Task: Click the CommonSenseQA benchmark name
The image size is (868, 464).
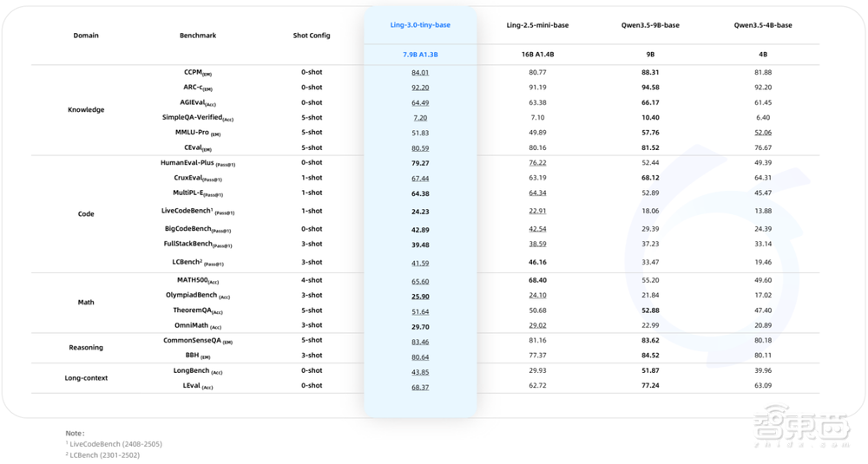Action: pos(198,341)
